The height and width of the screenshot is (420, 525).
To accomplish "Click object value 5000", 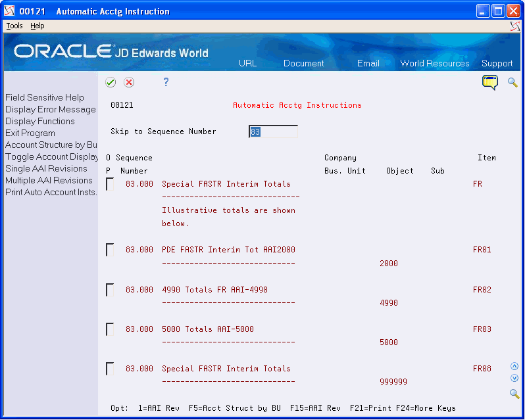I will [x=389, y=342].
